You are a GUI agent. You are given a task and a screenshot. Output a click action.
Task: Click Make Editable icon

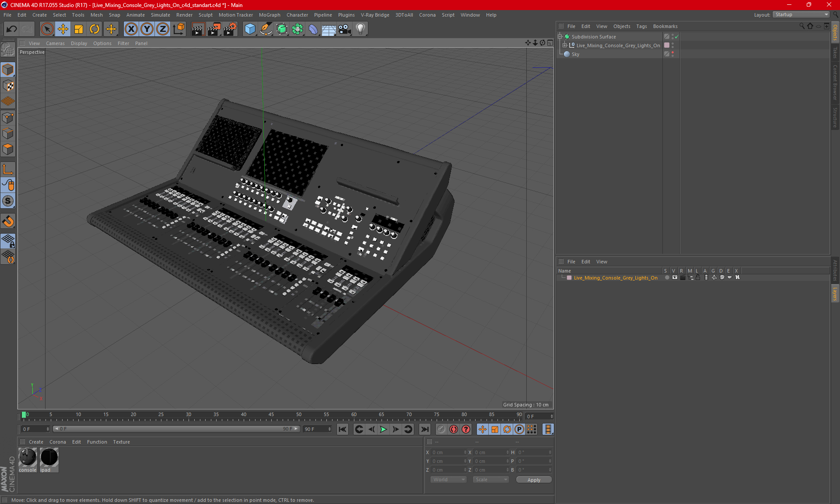(x=8, y=50)
